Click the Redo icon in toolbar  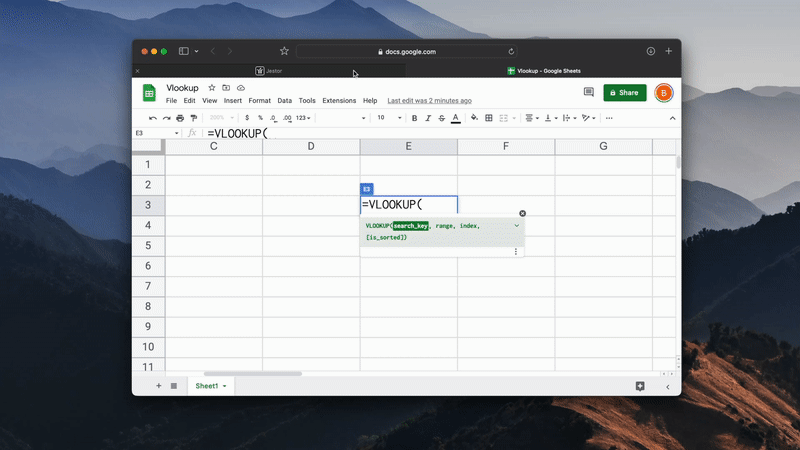tap(166, 118)
